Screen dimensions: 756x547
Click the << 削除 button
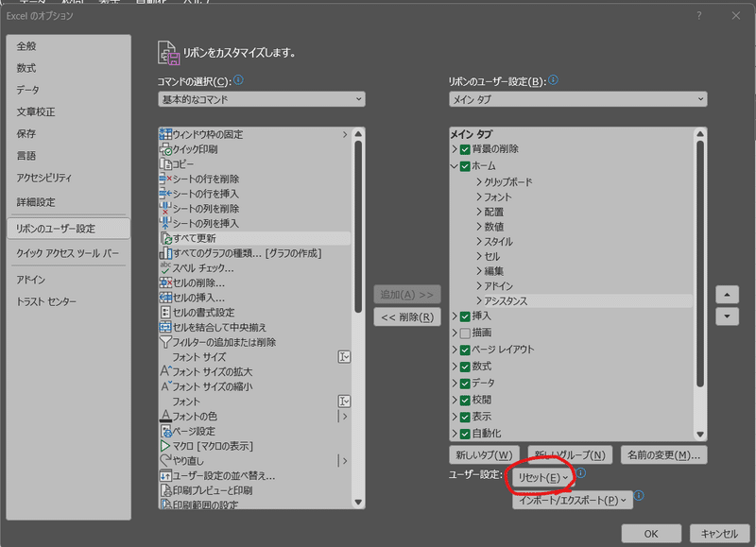[x=407, y=317]
